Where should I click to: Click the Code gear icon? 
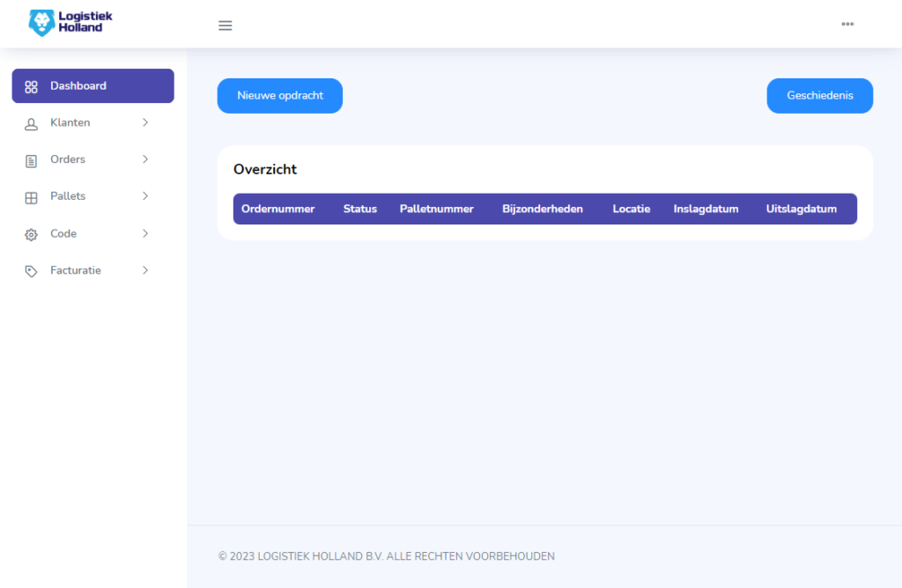(32, 234)
